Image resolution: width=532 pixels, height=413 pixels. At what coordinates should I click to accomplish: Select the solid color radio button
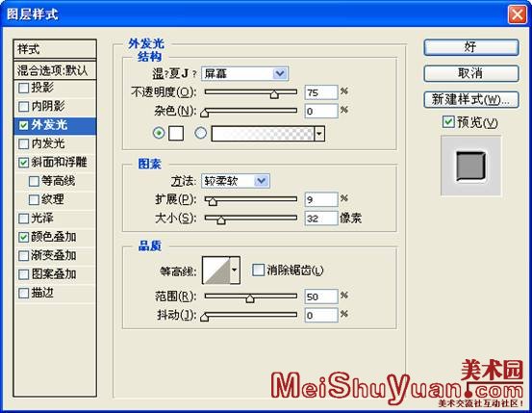(159, 133)
